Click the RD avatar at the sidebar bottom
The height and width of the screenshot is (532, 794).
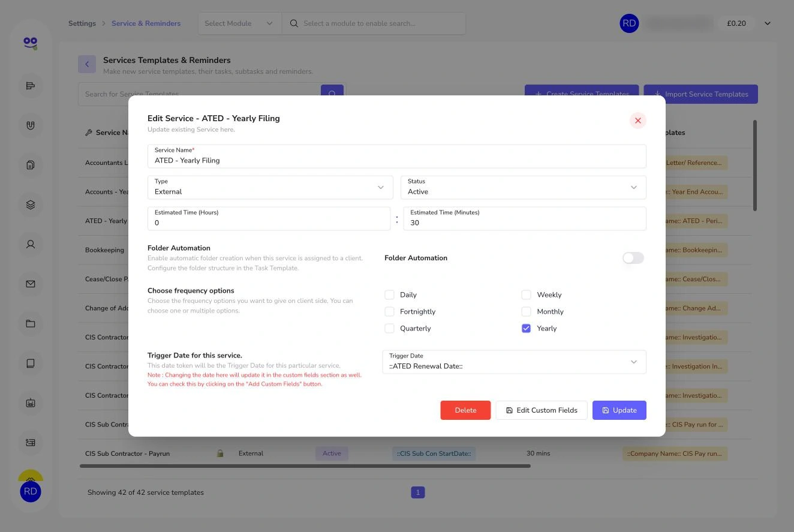(x=31, y=491)
